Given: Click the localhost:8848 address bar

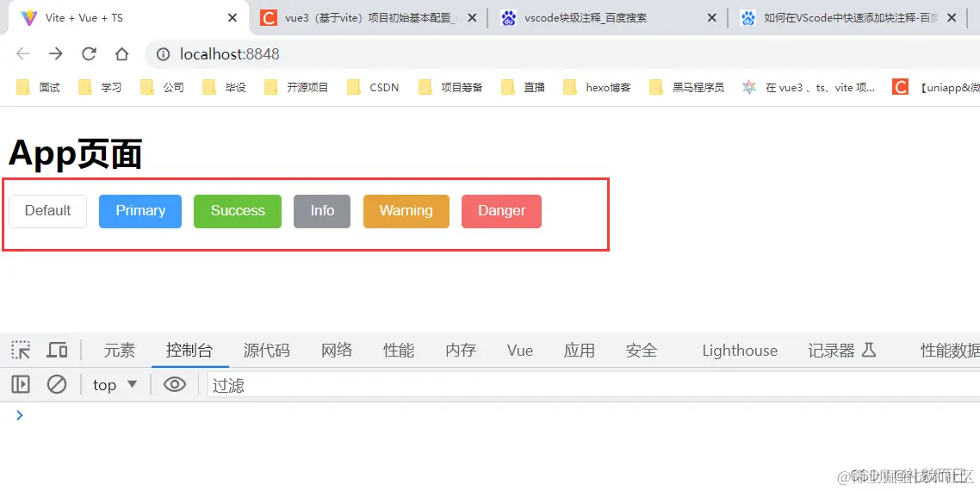Looking at the screenshot, I should (562, 54).
